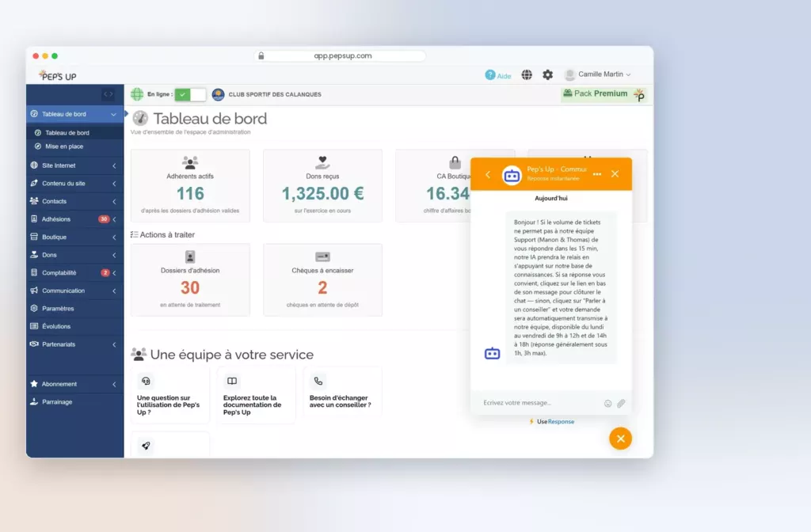Click the chat bot avatar in header
The image size is (811, 532).
click(512, 176)
